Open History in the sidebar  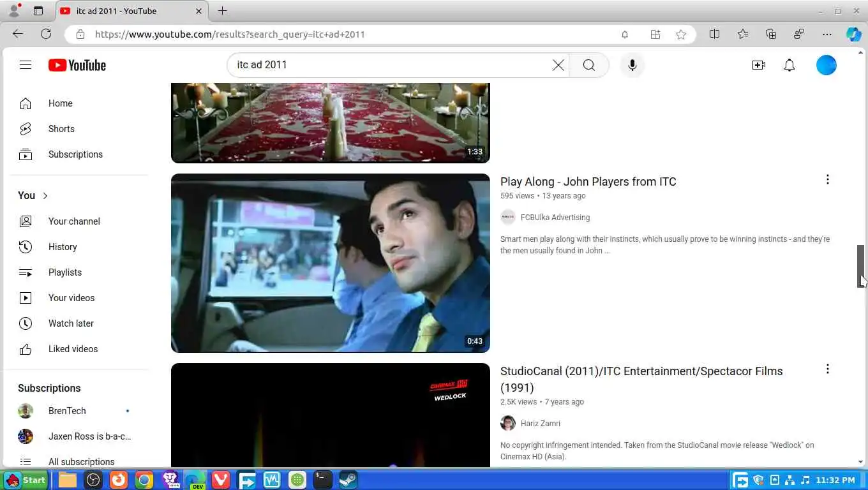(79, 247)
